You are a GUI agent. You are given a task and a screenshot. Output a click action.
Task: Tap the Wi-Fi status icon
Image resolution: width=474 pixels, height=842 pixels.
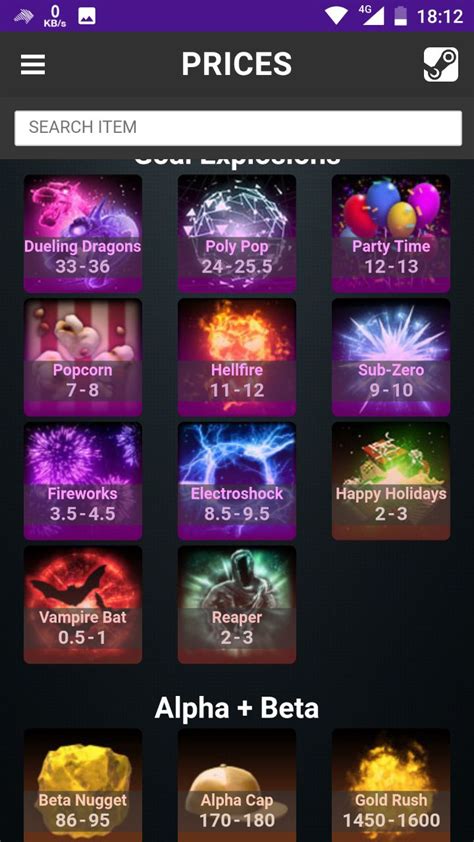[336, 16]
